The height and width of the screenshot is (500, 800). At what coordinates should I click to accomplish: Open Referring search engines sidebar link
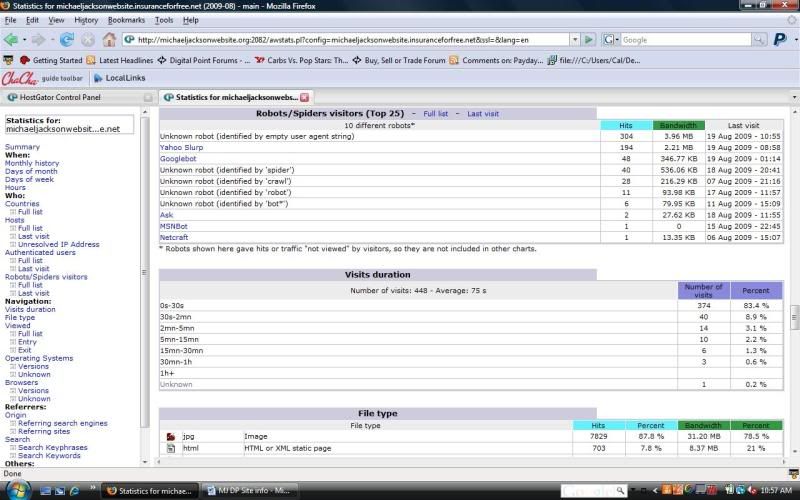point(63,423)
